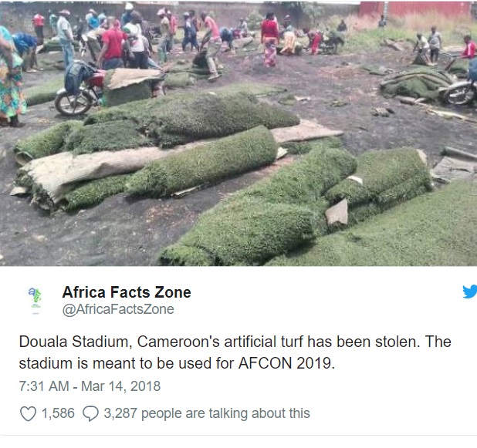Open replies via speech bubble icon
The image size is (477, 448).
point(90,413)
